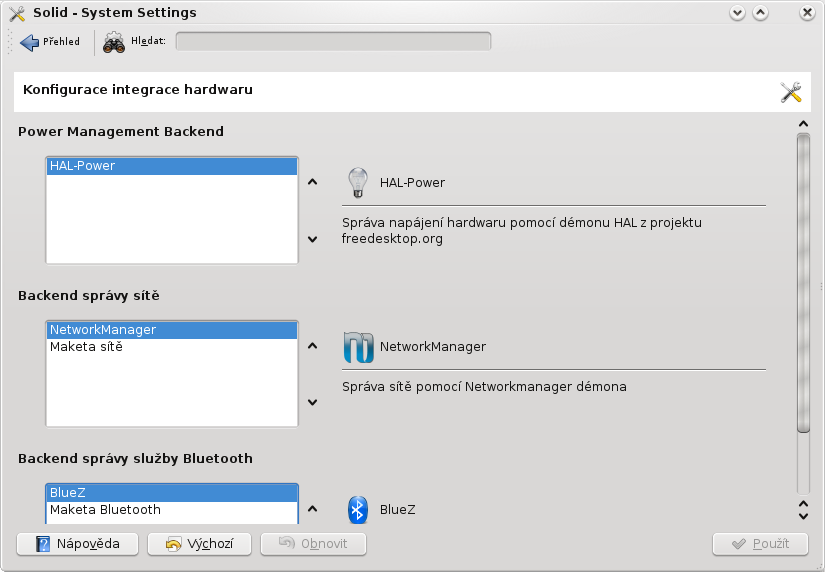This screenshot has height=572, width=825.
Task: Click the Výchozí defaults button
Action: coord(199,544)
